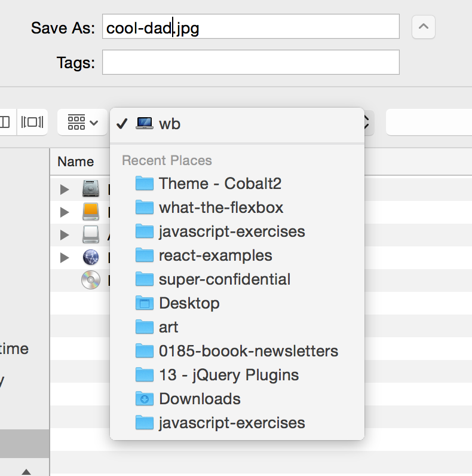
Task: Expand the Network globe row
Action: point(65,258)
